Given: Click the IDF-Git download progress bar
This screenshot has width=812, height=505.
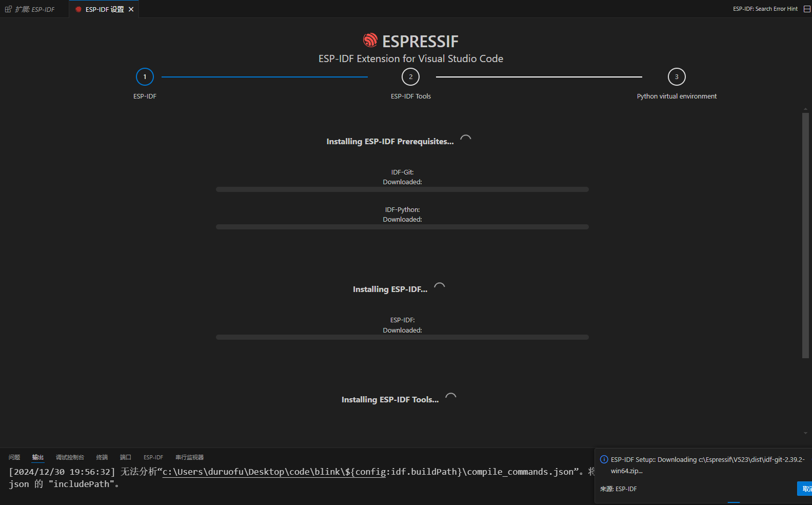Looking at the screenshot, I should point(402,189).
